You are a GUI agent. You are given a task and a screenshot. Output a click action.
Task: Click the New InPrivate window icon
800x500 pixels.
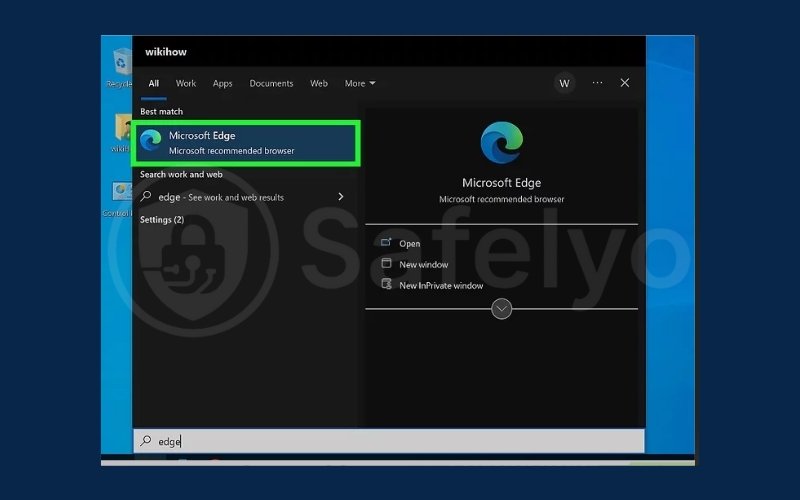387,284
